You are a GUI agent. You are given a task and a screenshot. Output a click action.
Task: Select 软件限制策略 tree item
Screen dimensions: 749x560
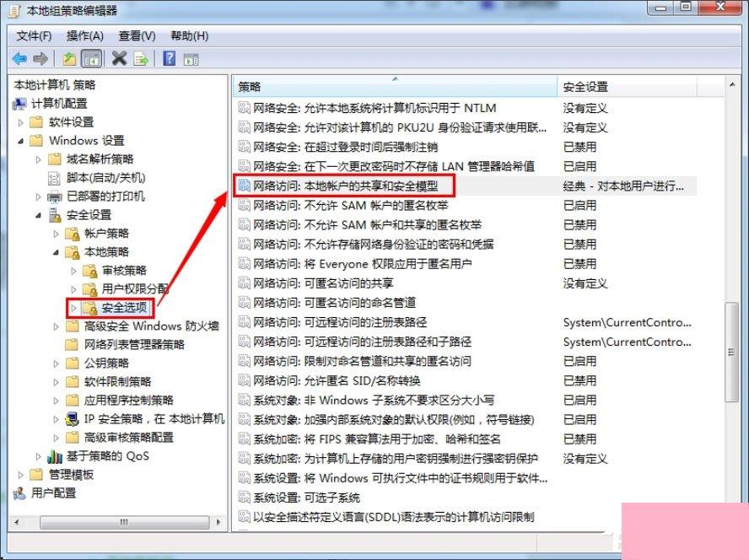tap(117, 382)
